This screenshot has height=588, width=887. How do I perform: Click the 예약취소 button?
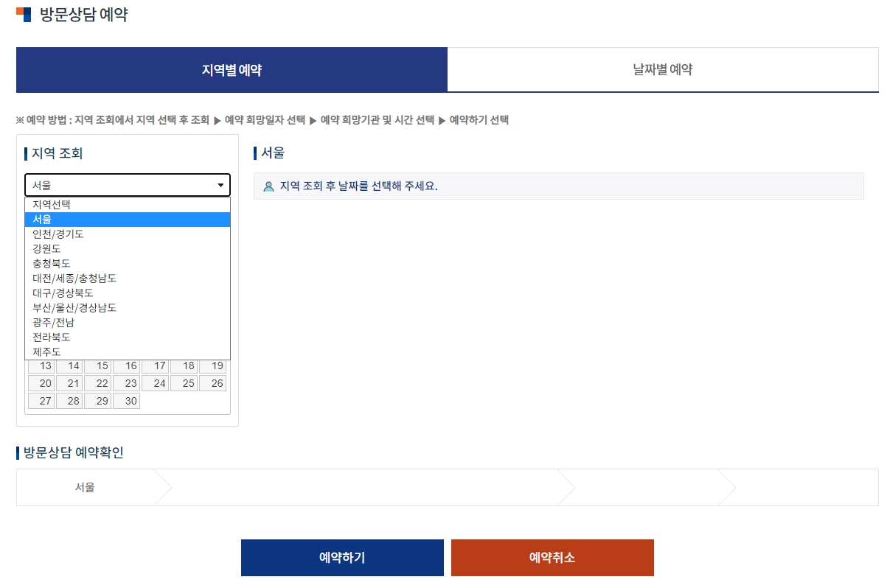tap(552, 558)
